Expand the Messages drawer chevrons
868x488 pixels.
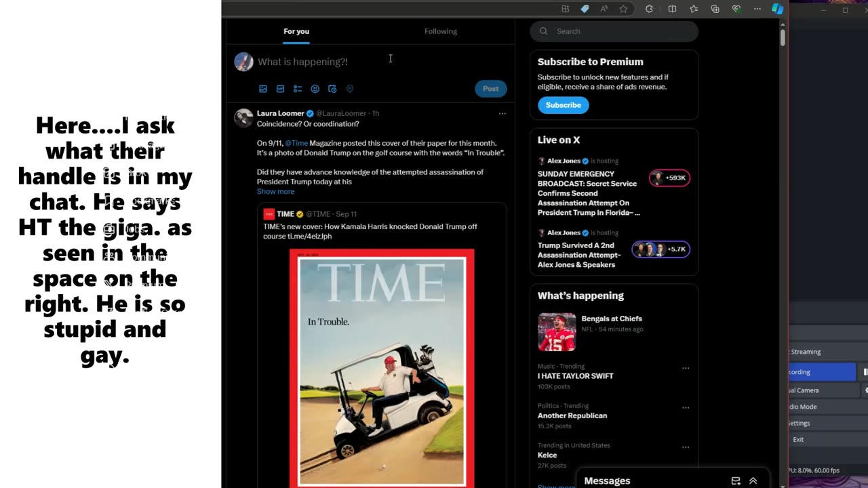753,481
